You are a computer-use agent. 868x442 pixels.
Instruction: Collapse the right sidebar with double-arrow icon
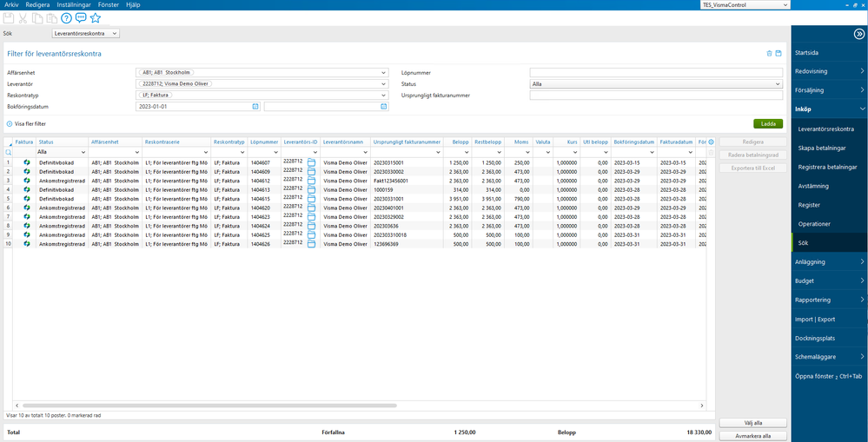coord(859,34)
